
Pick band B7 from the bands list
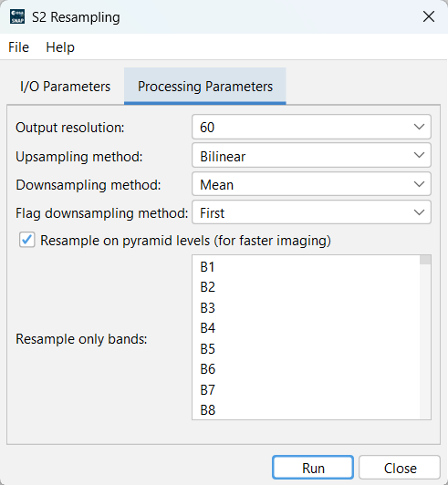click(306, 389)
